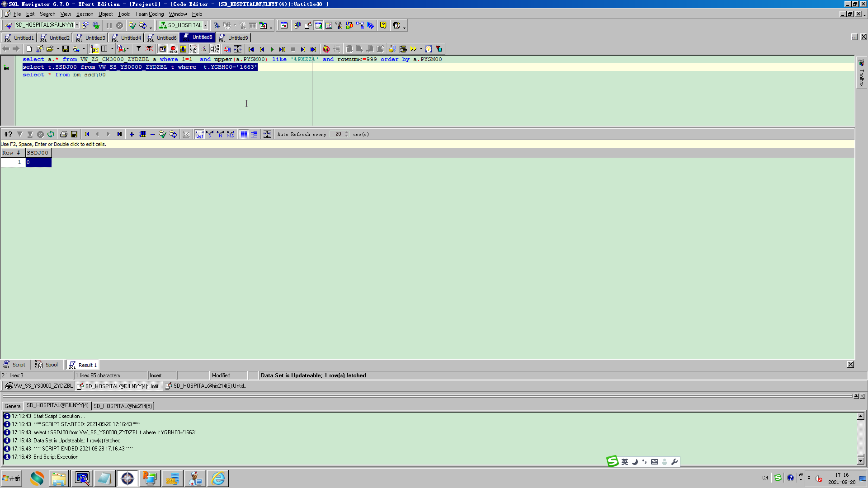Toggle the Def column width mode

coord(199,134)
